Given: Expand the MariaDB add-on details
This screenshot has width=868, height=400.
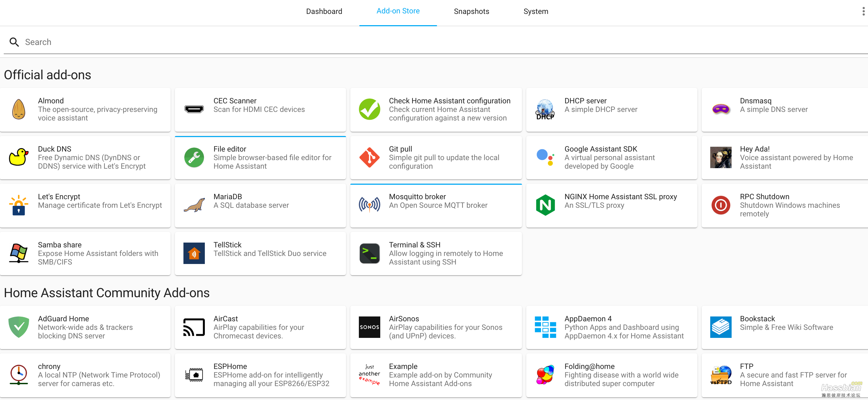Looking at the screenshot, I should point(260,205).
